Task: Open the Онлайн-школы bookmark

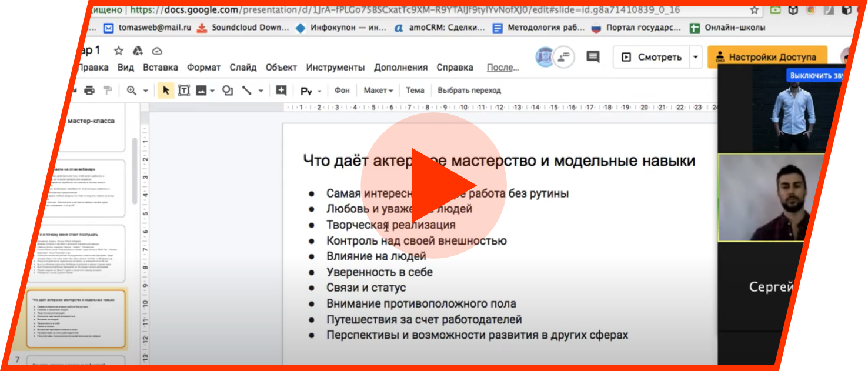Action: tap(728, 28)
